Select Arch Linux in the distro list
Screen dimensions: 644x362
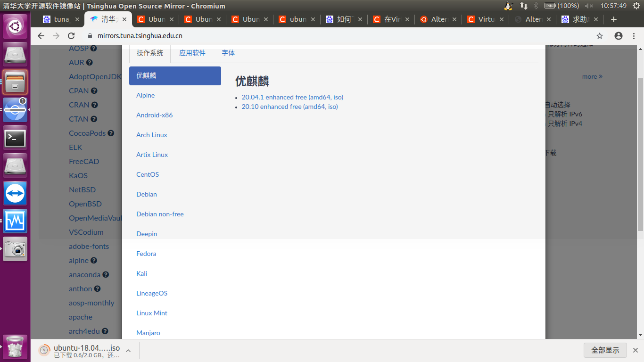pyautogui.click(x=175, y=135)
